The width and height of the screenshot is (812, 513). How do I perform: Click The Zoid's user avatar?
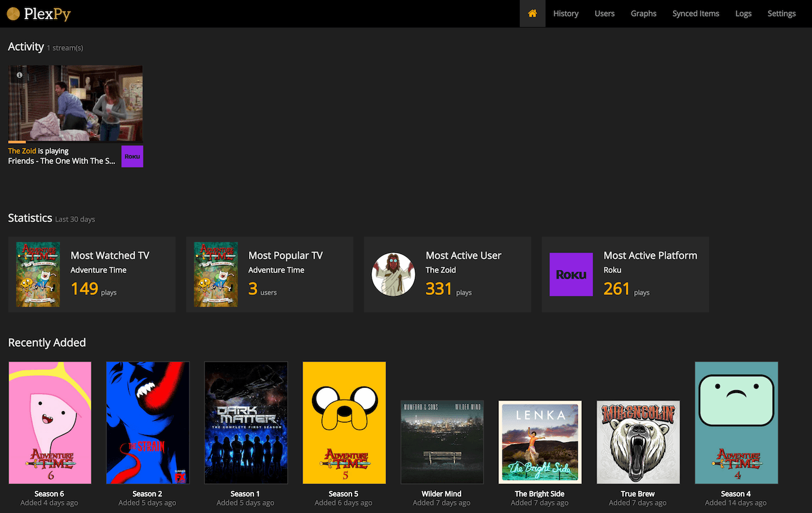pos(393,274)
